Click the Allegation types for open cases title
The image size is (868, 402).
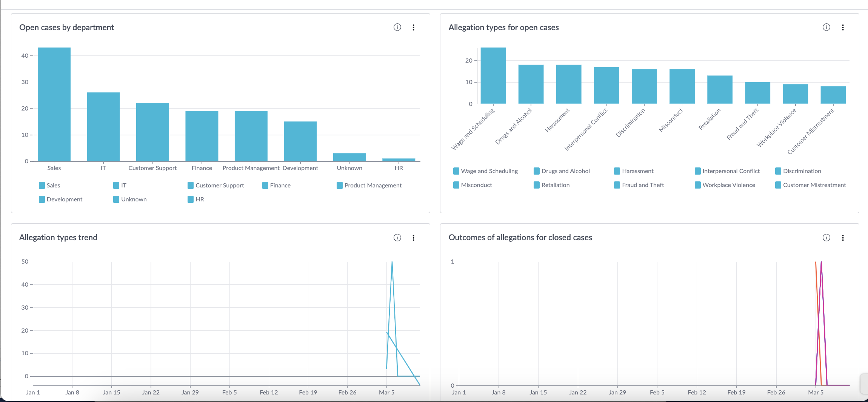(503, 27)
